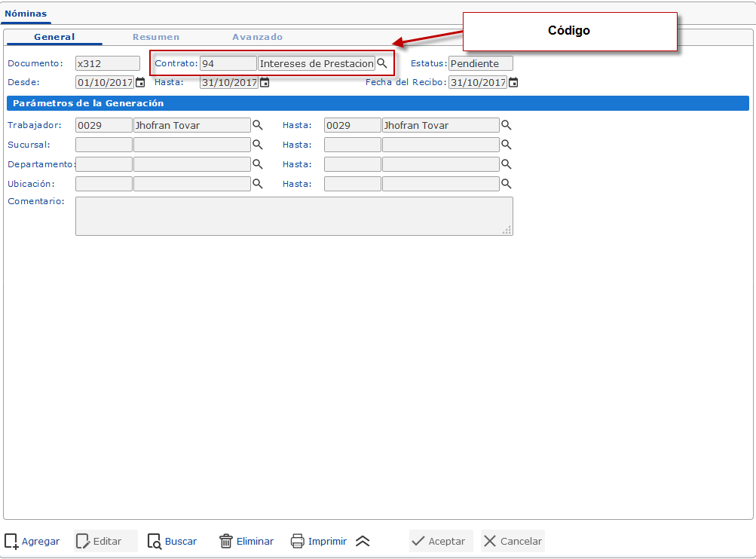Click inside the Comentario text area
Image resolution: width=756 pixels, height=559 pixels.
294,216
